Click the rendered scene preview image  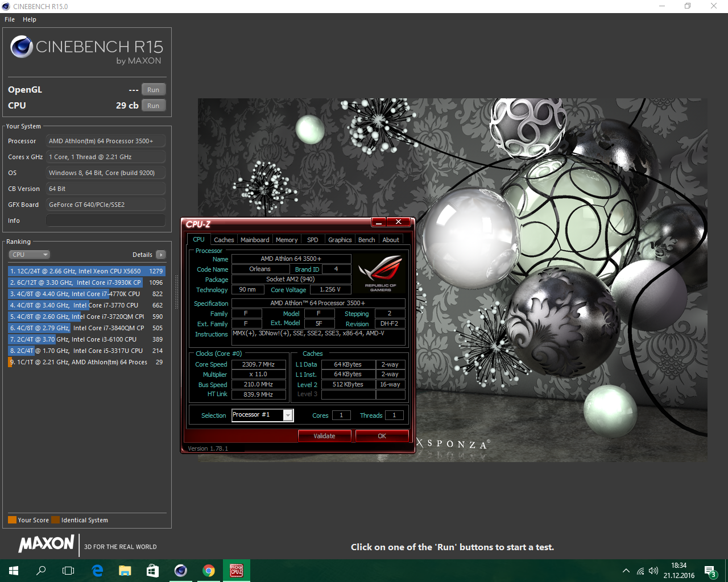click(452, 280)
